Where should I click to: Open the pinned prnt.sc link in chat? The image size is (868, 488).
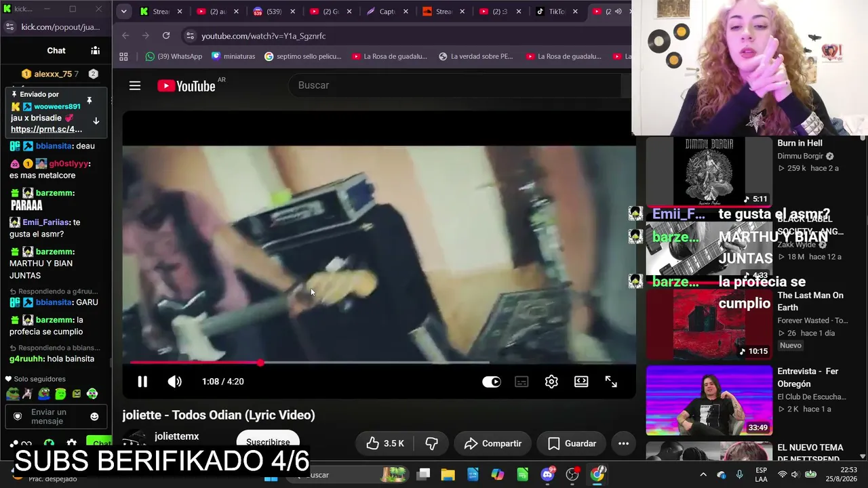coord(46,129)
